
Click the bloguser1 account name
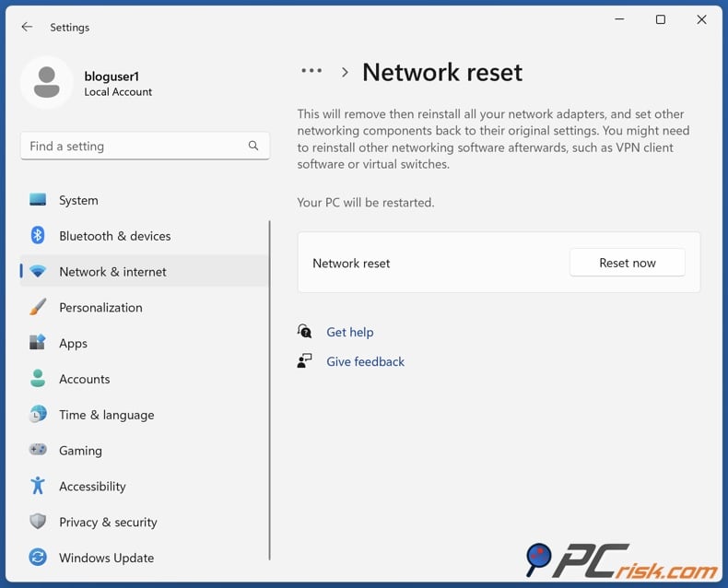112,76
